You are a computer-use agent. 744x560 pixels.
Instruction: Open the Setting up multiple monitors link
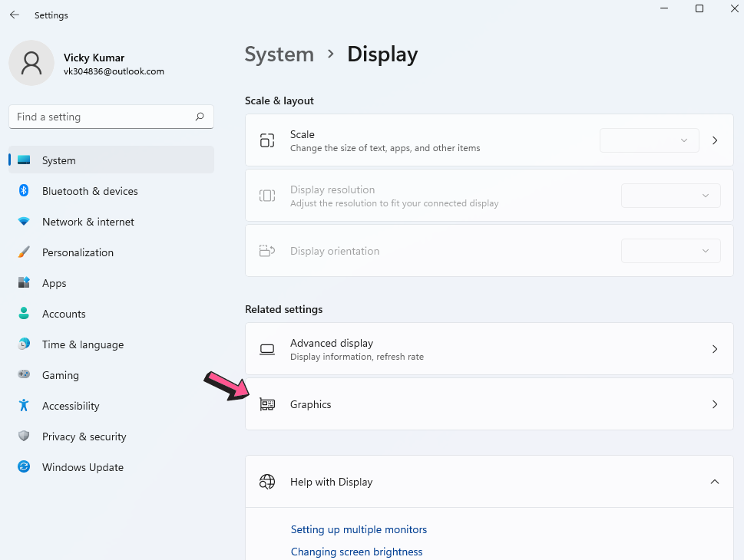tap(359, 529)
